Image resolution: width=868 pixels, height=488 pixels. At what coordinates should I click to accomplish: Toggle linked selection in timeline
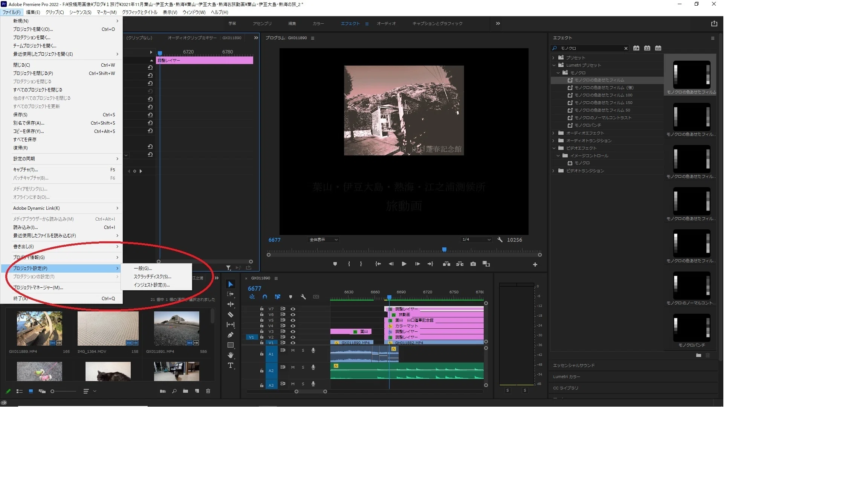(x=278, y=297)
